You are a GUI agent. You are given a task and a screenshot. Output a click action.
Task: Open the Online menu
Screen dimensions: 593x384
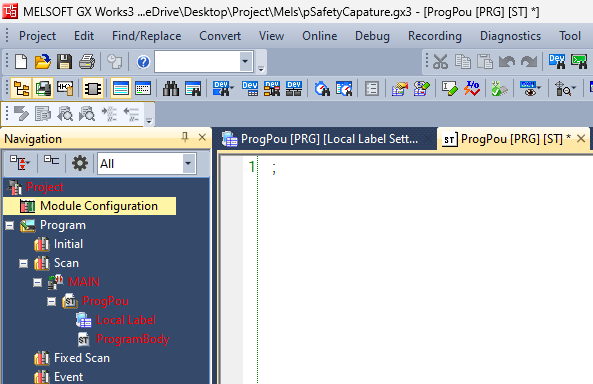[x=320, y=36]
